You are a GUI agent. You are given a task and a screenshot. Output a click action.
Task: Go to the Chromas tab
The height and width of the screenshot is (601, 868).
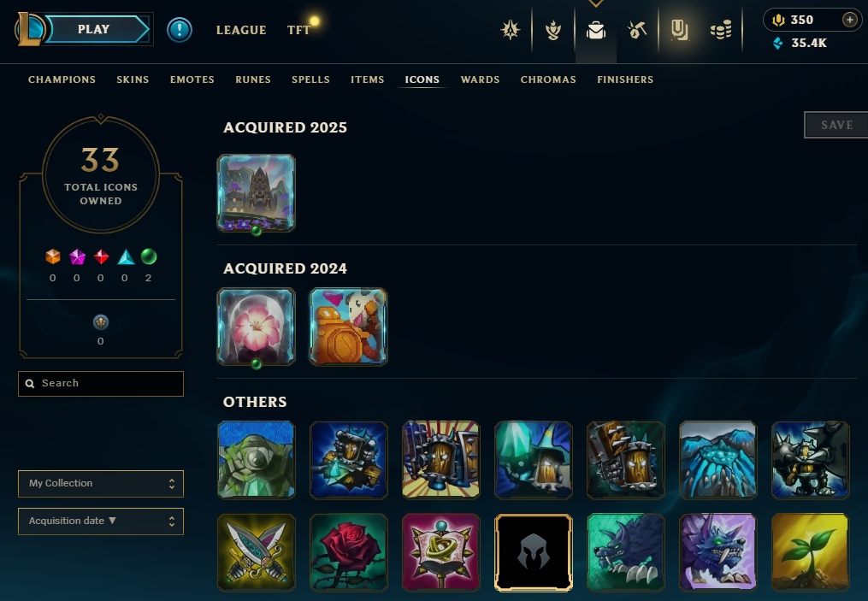pos(548,80)
